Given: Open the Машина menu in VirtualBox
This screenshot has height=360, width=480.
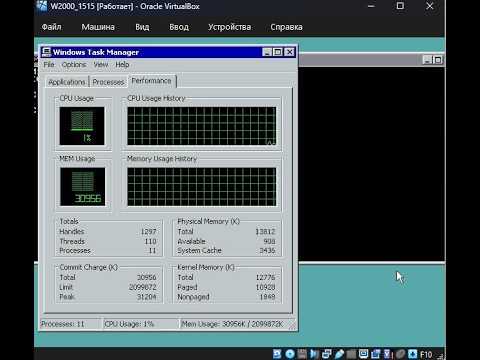Looking at the screenshot, I should (x=98, y=27).
